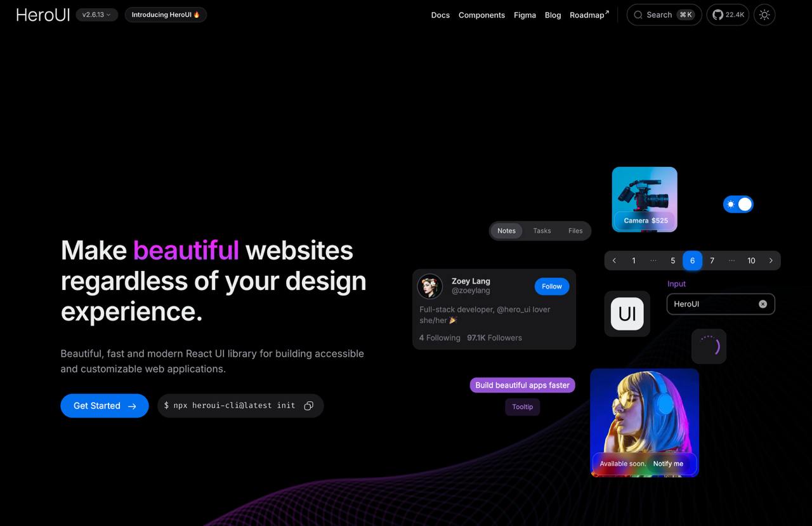Click the arrow icon in Get Started

click(x=132, y=406)
